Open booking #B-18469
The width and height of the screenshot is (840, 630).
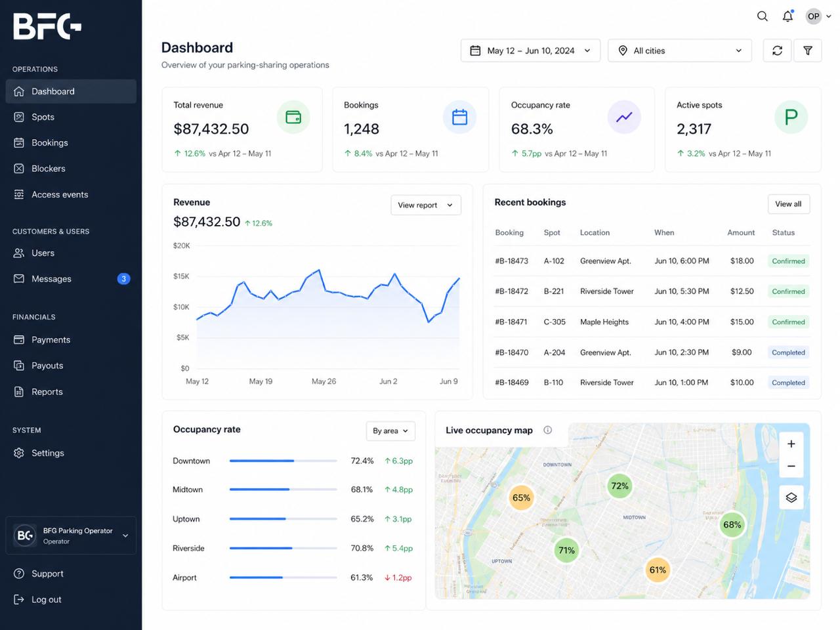tap(511, 383)
